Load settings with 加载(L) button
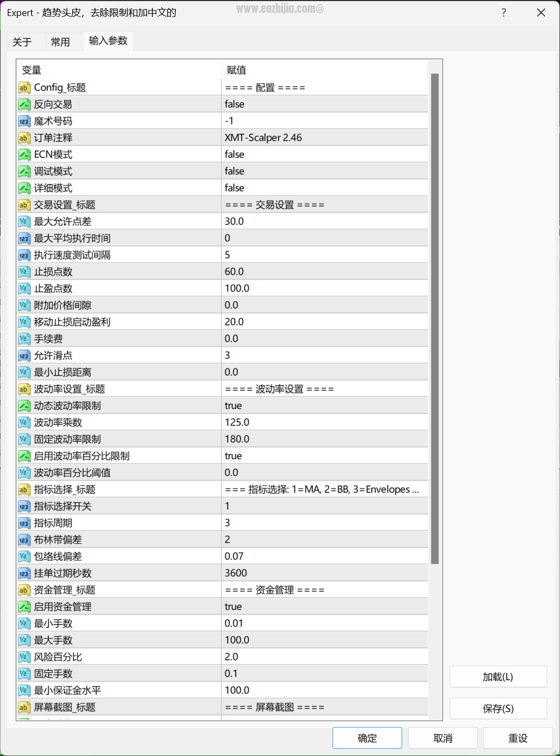The height and width of the screenshot is (756, 560). pyautogui.click(x=498, y=677)
